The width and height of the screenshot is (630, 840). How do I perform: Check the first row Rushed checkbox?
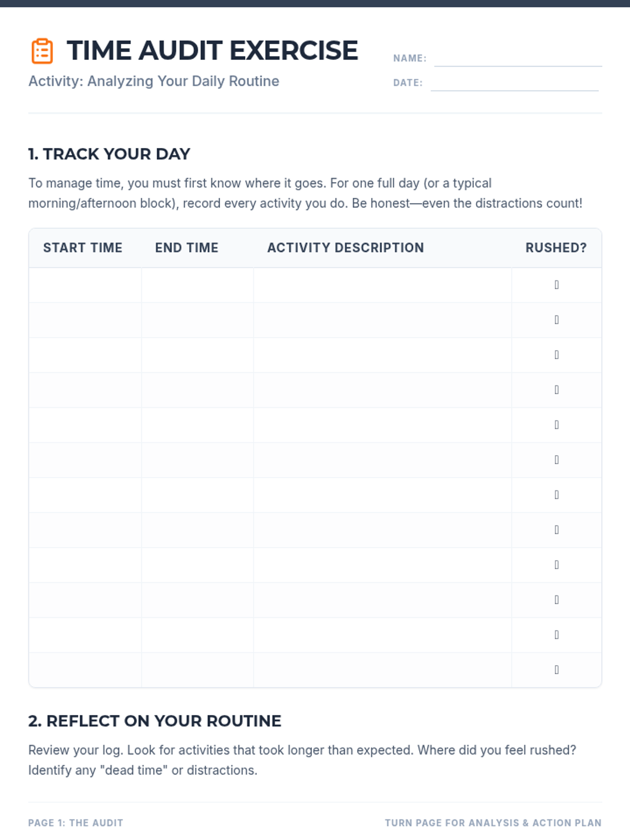[x=556, y=285]
